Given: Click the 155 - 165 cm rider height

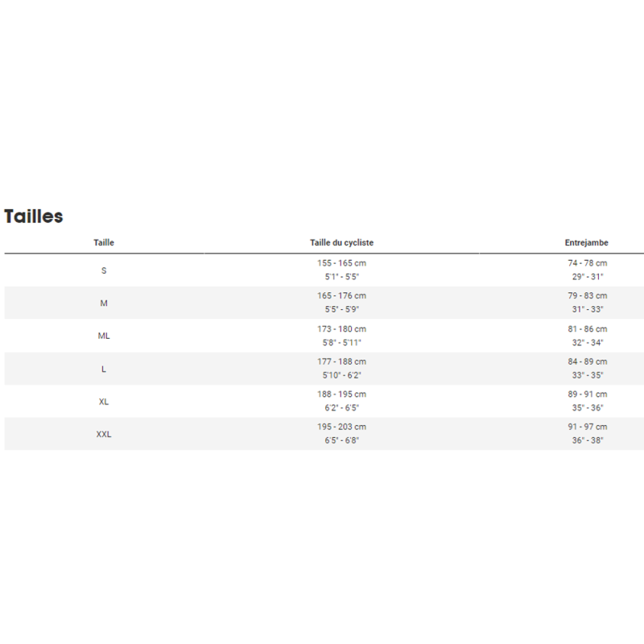Looking at the screenshot, I should pos(341,263).
